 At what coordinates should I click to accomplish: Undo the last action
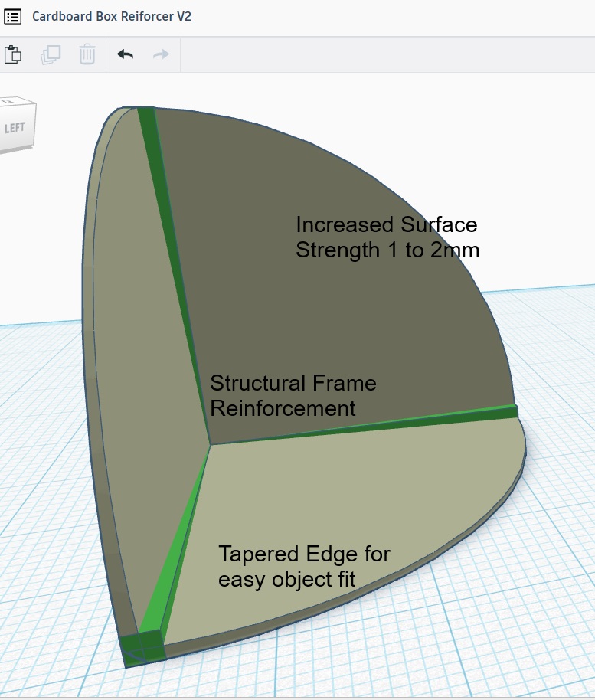pyautogui.click(x=125, y=54)
